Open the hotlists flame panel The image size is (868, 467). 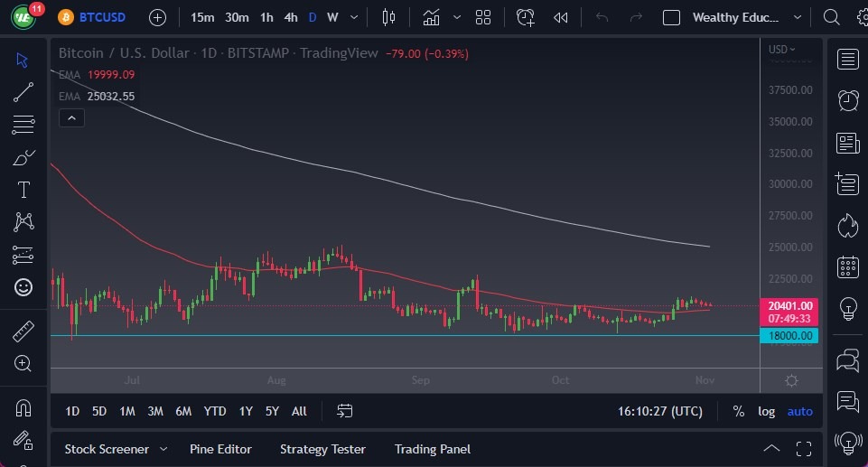click(x=847, y=226)
